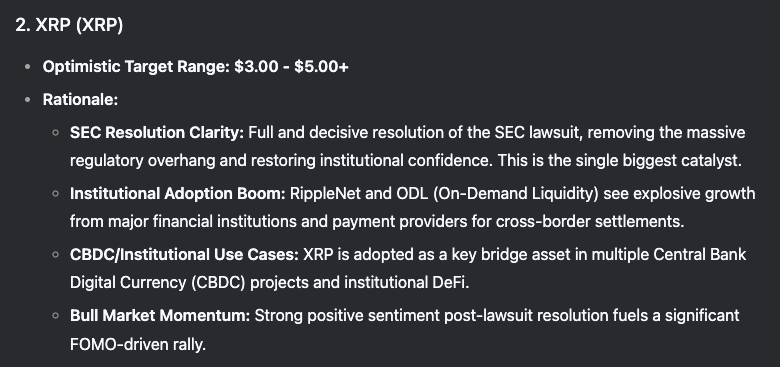
Task: Click 'SEC Resolution Clarity:' bold text
Action: pyautogui.click(x=157, y=133)
